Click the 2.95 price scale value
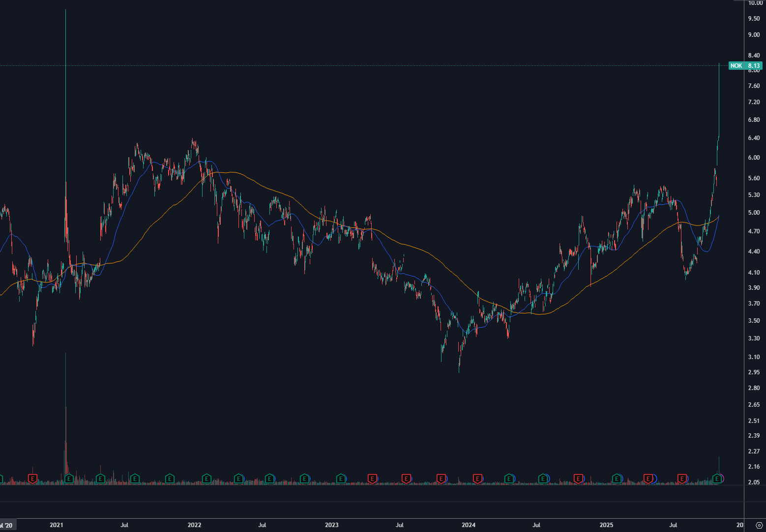 click(754, 372)
